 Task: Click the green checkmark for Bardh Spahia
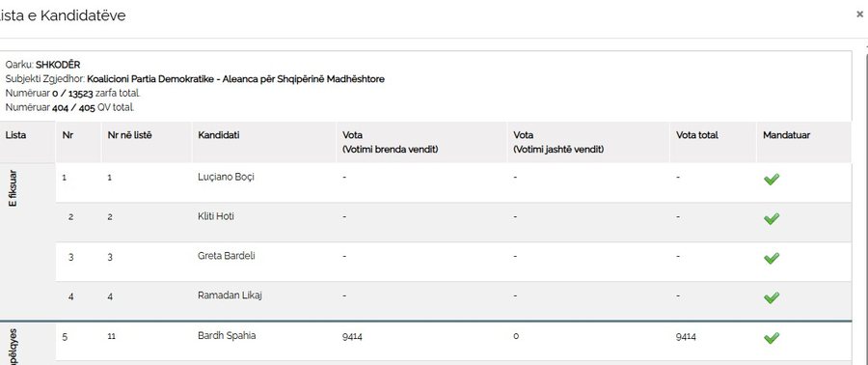pos(772,337)
